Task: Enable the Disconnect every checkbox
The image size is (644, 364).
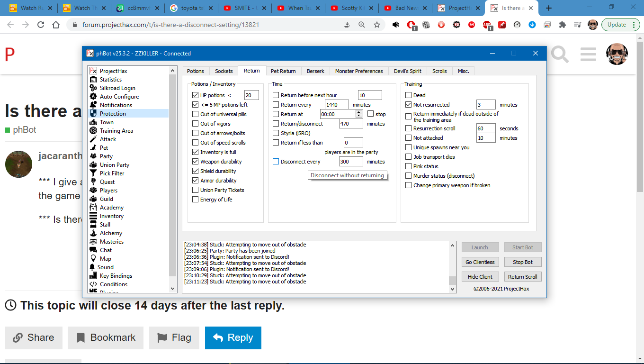Action: point(276,162)
